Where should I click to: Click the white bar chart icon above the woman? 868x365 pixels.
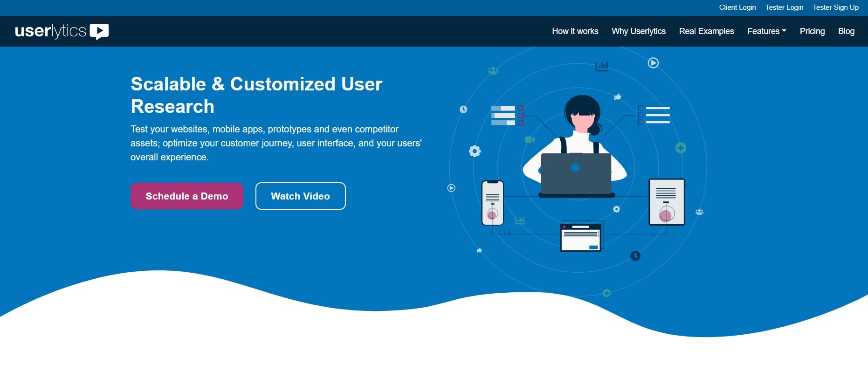(x=602, y=66)
